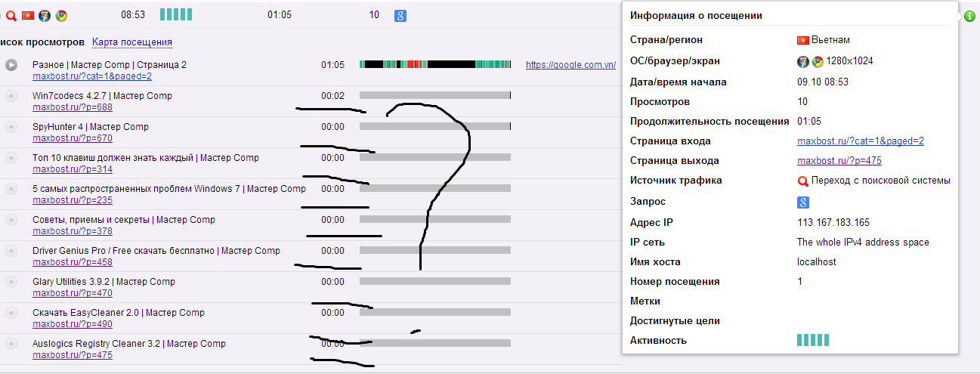Open the maxbost.ru/?p=490 link
Image resolution: width=980 pixels, height=374 pixels.
pos(73,324)
